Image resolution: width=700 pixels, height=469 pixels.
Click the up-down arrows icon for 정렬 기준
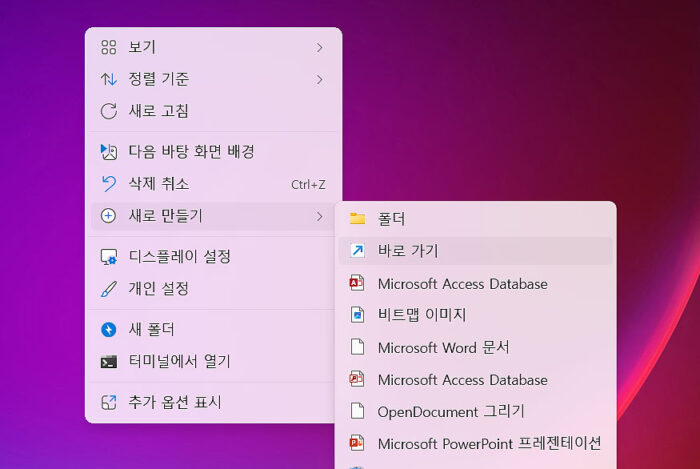coord(108,79)
